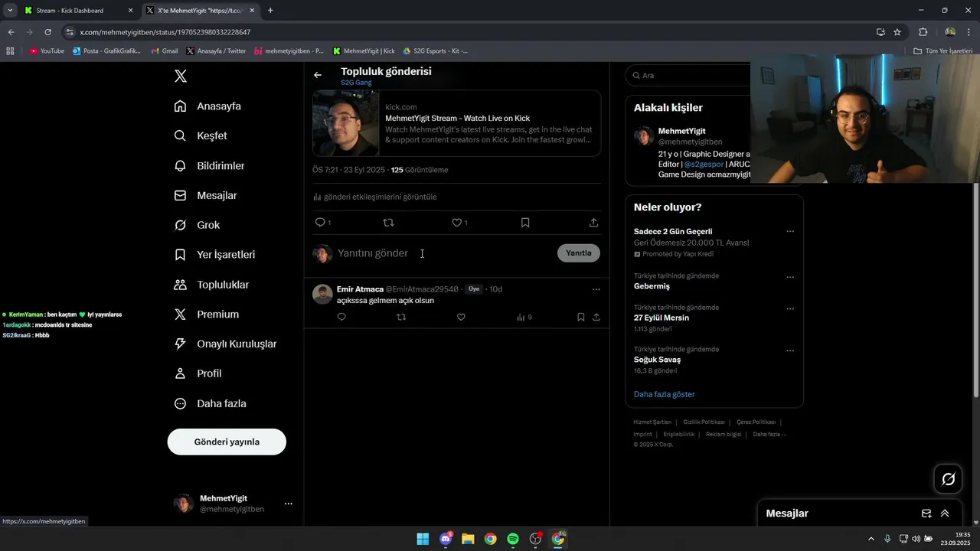Open Profil page

pyautogui.click(x=198, y=373)
